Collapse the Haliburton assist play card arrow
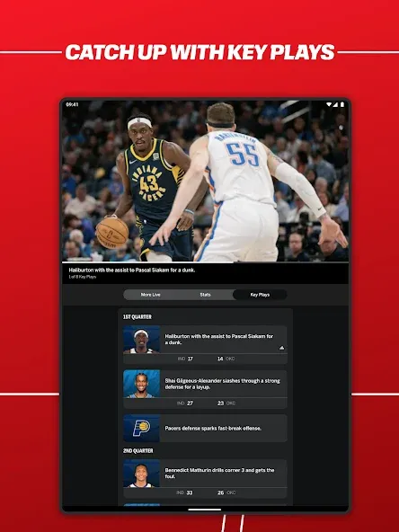This screenshot has width=399, height=532. pyautogui.click(x=281, y=348)
